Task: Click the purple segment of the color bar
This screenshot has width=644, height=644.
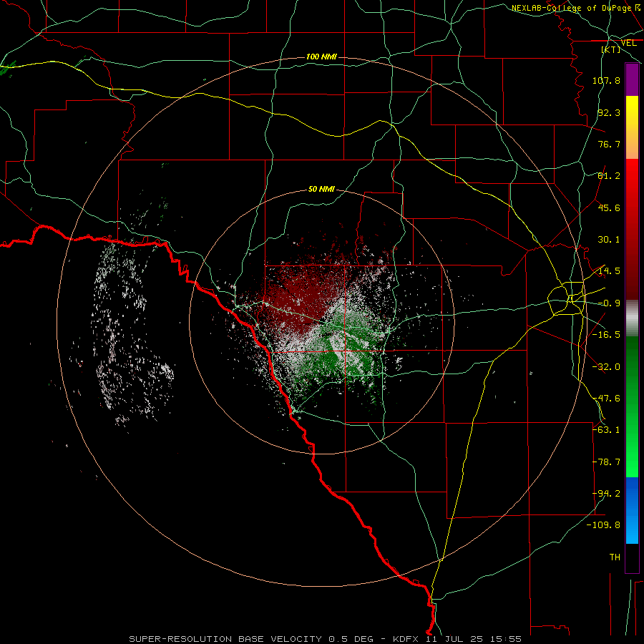Action: click(x=632, y=80)
